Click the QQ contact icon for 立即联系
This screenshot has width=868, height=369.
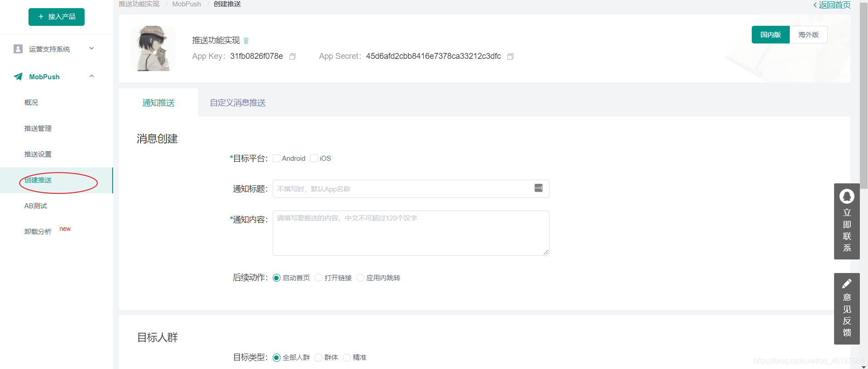[847, 196]
